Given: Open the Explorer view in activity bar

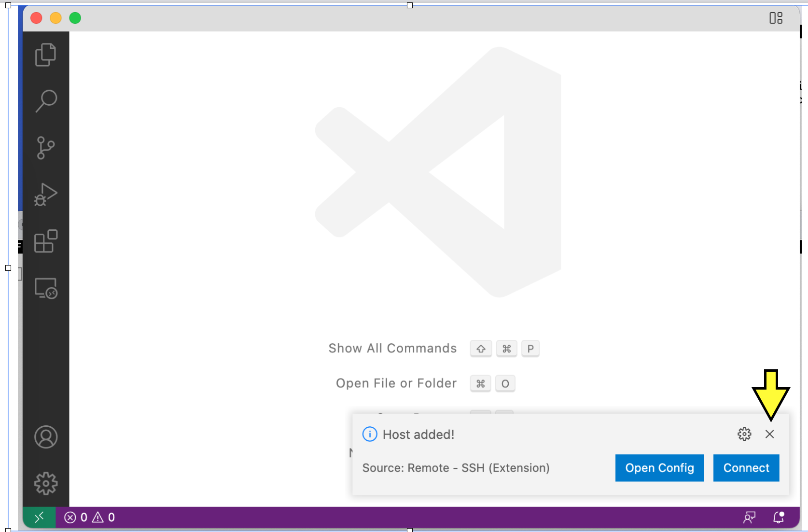Looking at the screenshot, I should 46,55.
